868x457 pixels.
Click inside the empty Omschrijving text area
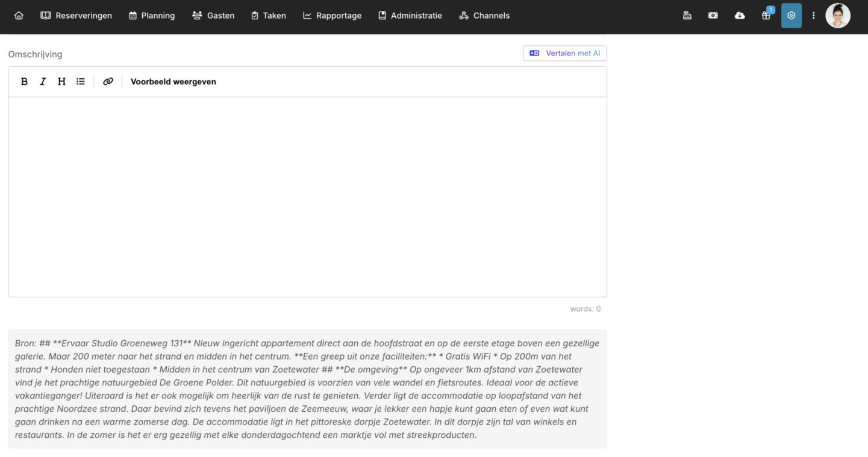tap(307, 196)
